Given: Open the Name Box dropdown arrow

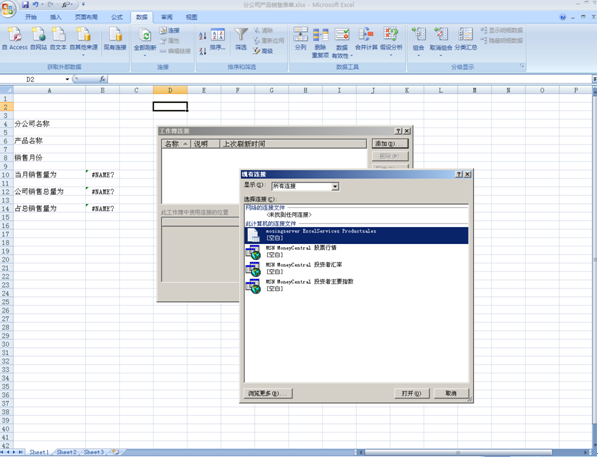Looking at the screenshot, I should 67,79.
